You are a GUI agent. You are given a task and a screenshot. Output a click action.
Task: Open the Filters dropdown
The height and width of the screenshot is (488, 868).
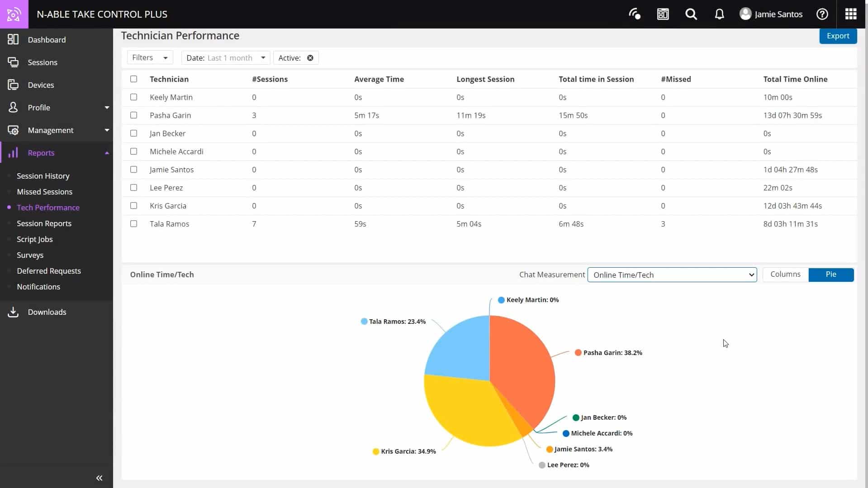[x=150, y=57]
